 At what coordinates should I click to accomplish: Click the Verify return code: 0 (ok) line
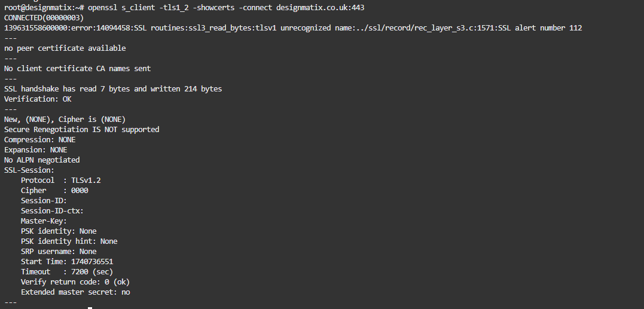pyautogui.click(x=75, y=282)
